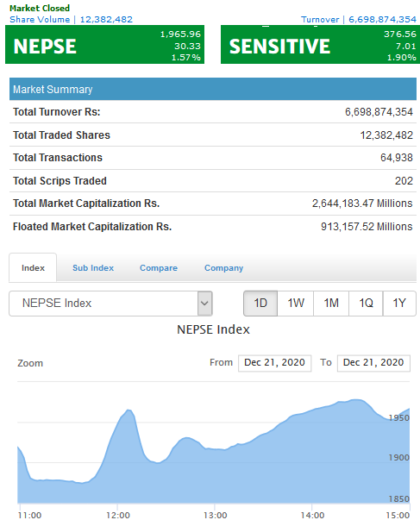Switch to the Company tab
The image size is (420, 520).
tap(223, 267)
